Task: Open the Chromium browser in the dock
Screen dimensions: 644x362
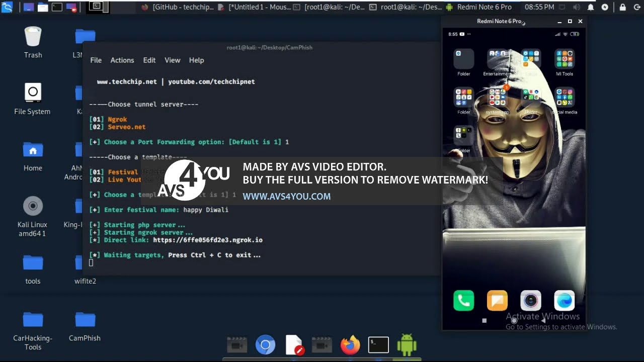Action: point(265,345)
